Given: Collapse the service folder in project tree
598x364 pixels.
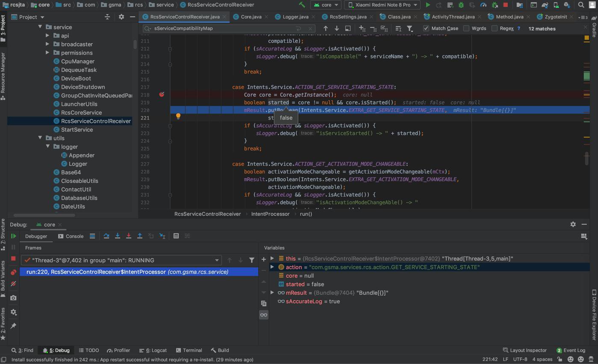Looking at the screenshot, I should pyautogui.click(x=40, y=27).
